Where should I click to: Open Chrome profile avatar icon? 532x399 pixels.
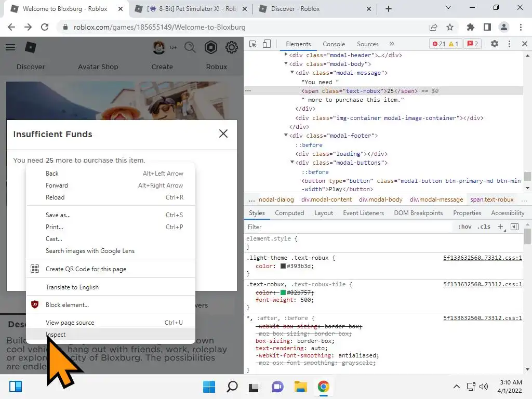(504, 27)
